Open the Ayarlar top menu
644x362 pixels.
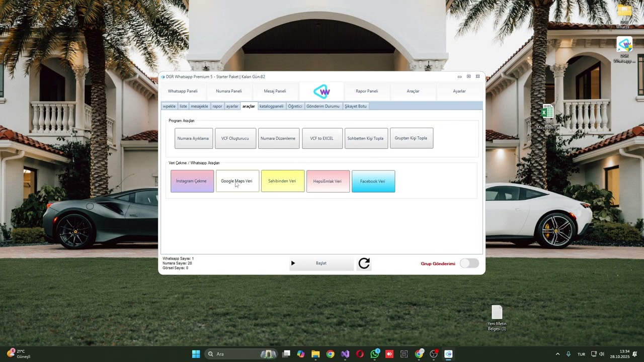459,91
